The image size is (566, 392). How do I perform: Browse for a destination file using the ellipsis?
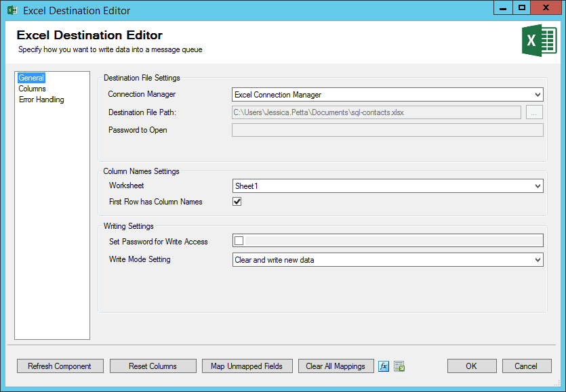[534, 112]
